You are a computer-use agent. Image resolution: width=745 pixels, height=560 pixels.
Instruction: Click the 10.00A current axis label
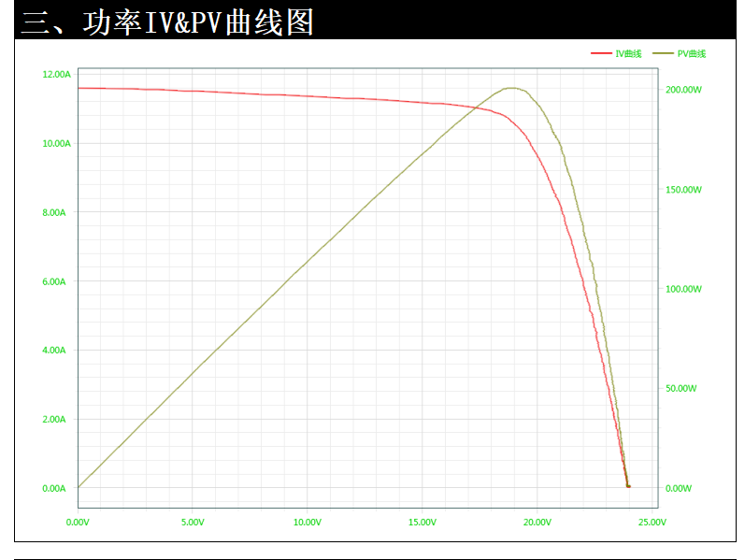tap(56, 144)
